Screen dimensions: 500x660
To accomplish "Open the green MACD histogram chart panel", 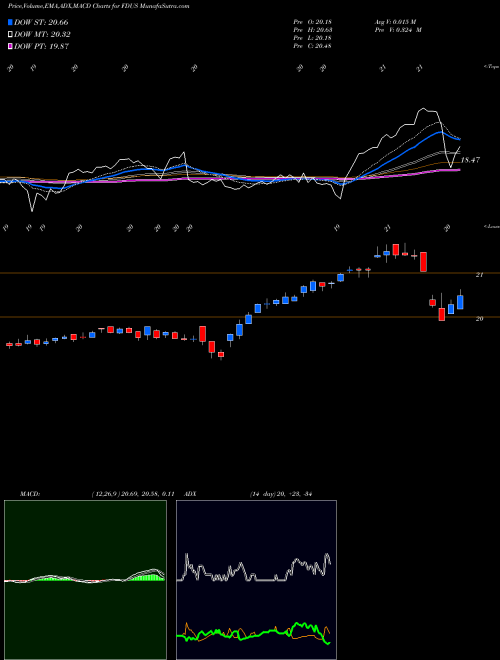I will pos(85,580).
